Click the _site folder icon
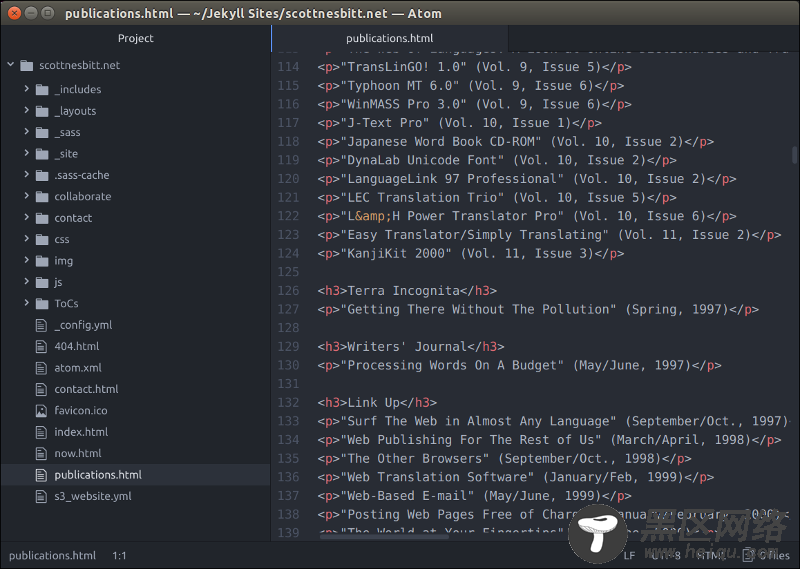 click(x=42, y=154)
